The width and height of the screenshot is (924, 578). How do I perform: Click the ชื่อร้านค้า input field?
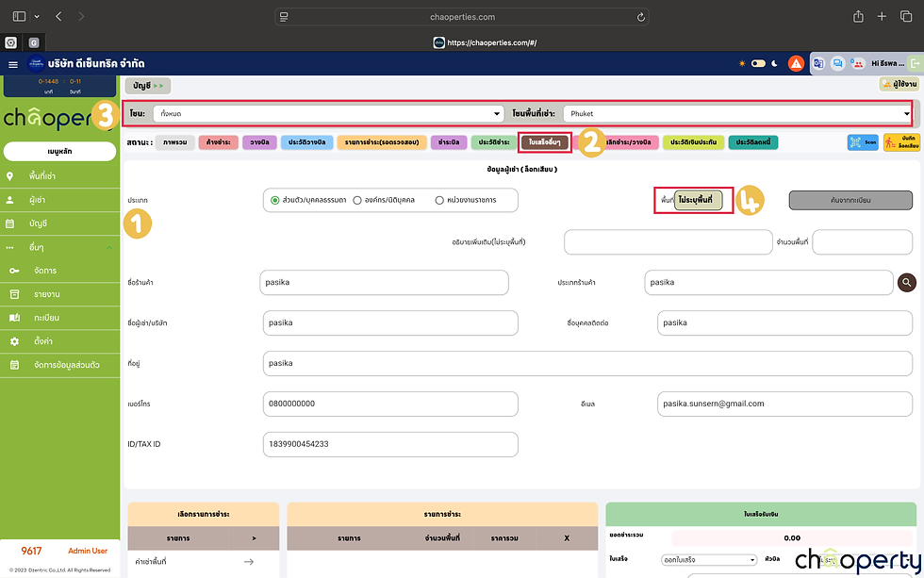coord(385,283)
